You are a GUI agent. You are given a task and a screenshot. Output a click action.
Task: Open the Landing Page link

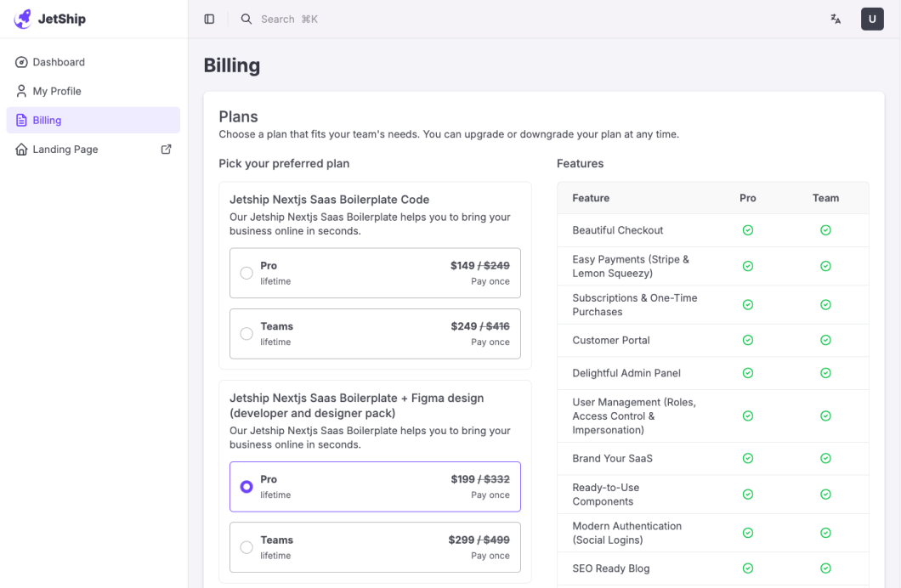(x=65, y=150)
